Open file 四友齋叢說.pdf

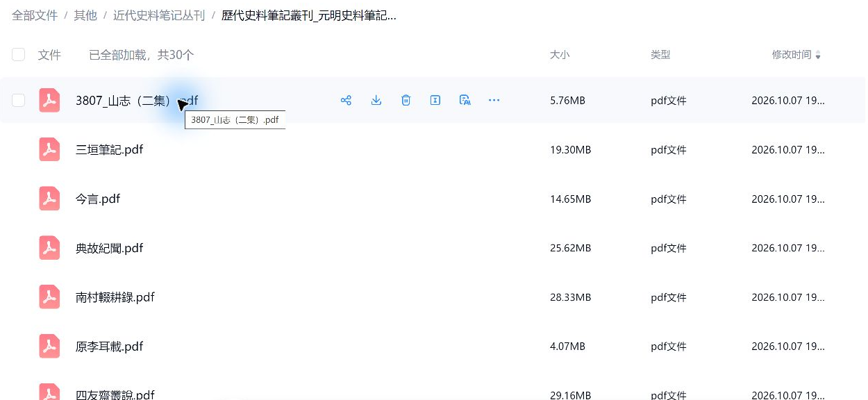click(x=115, y=394)
